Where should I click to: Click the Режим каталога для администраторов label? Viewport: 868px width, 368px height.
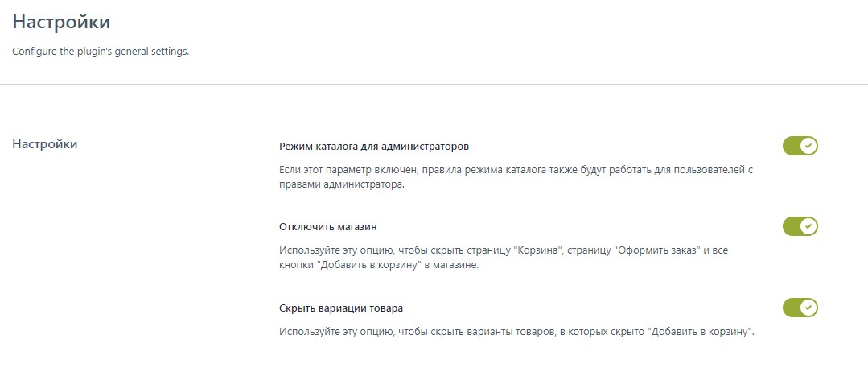pos(373,147)
